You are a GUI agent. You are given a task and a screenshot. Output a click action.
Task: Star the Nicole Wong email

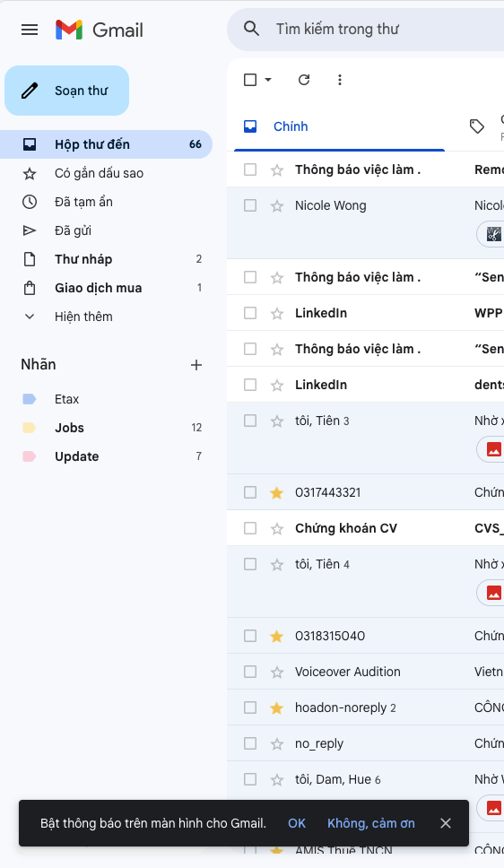point(277,206)
